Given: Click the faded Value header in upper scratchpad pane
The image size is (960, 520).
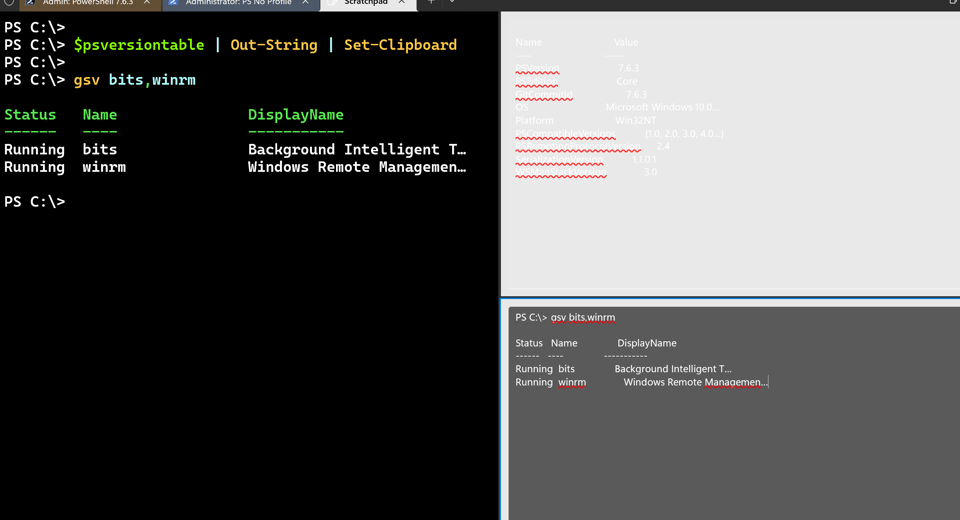Looking at the screenshot, I should [626, 42].
